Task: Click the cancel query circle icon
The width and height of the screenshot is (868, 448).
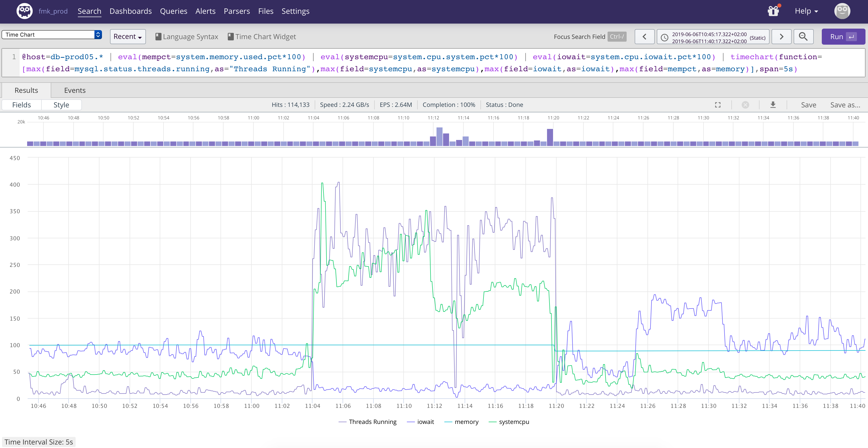Action: 745,105
